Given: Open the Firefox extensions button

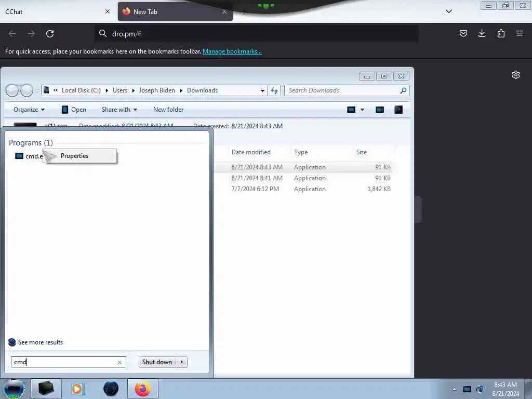Looking at the screenshot, I should (x=501, y=33).
